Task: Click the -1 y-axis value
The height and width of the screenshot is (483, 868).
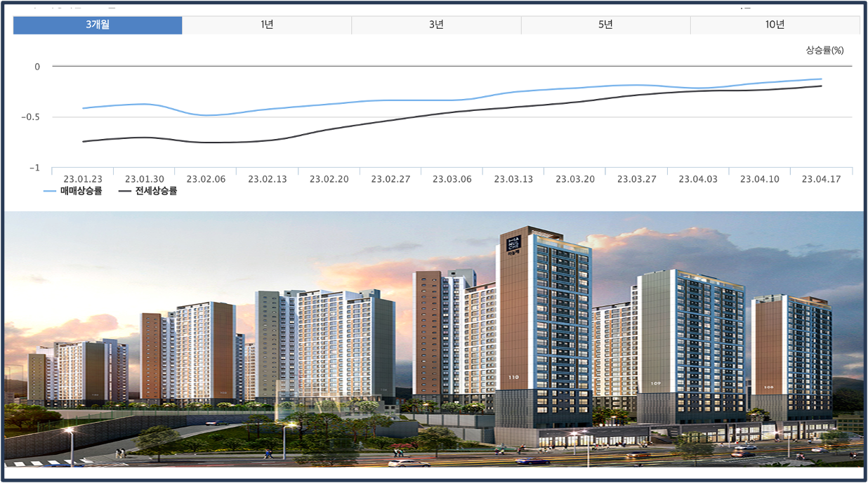Action: pyautogui.click(x=34, y=168)
